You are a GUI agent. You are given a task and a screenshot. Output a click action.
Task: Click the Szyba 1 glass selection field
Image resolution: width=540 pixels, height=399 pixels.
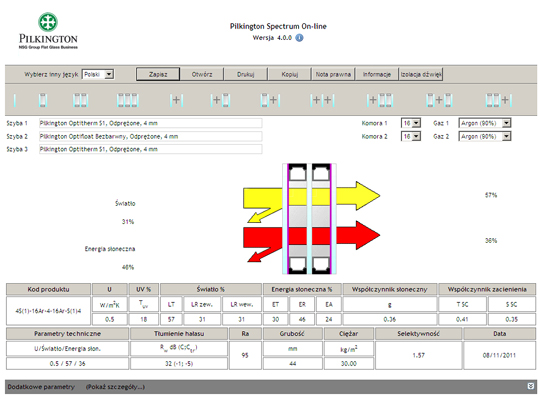(x=150, y=123)
